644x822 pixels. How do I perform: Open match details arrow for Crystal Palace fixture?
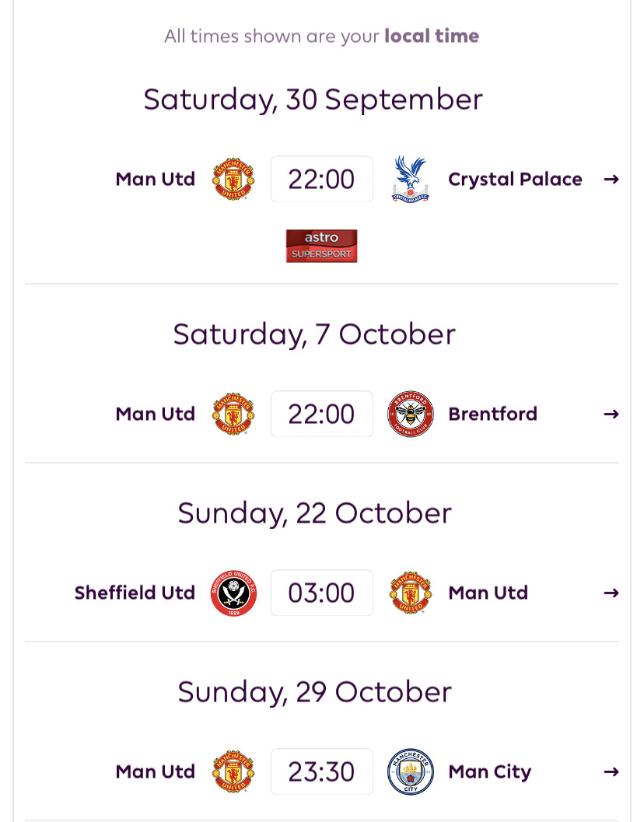click(x=611, y=180)
